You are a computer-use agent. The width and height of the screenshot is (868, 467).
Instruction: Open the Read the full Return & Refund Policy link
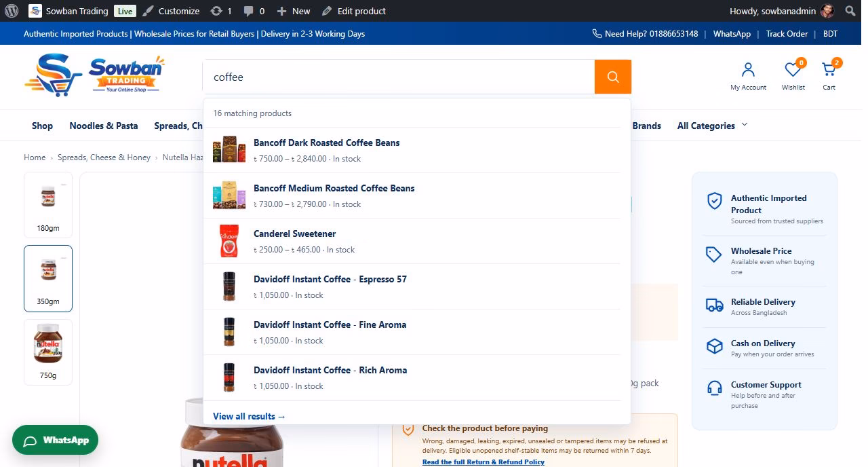tap(484, 462)
